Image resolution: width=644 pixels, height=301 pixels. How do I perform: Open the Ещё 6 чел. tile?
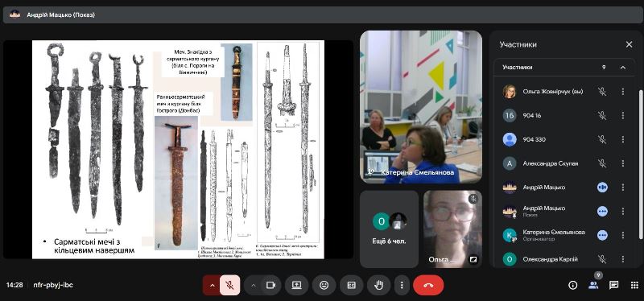389,229
